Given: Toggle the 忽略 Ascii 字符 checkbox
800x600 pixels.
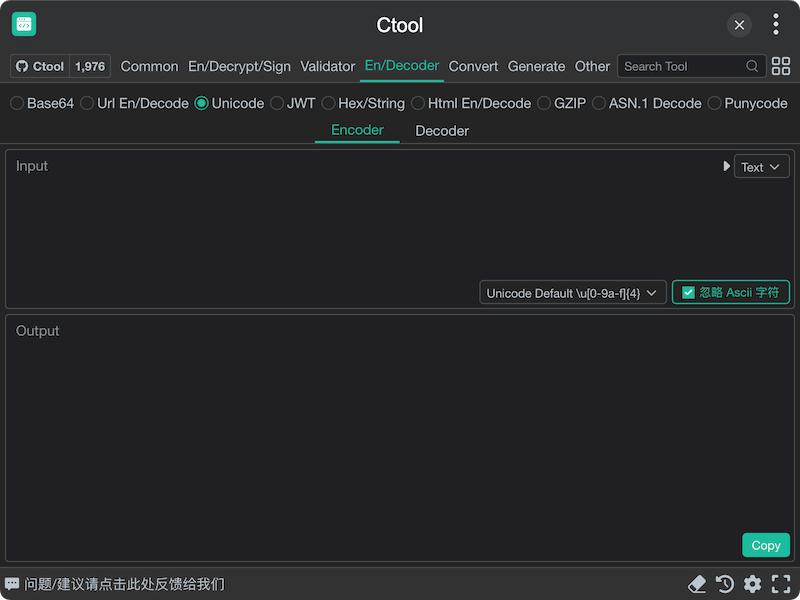Looking at the screenshot, I should pyautogui.click(x=731, y=292).
